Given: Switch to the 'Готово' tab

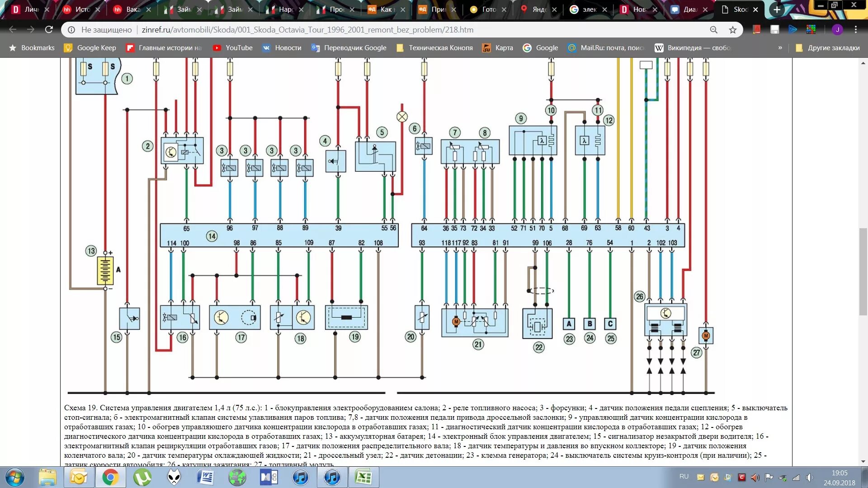Looking at the screenshot, I should tap(488, 9).
